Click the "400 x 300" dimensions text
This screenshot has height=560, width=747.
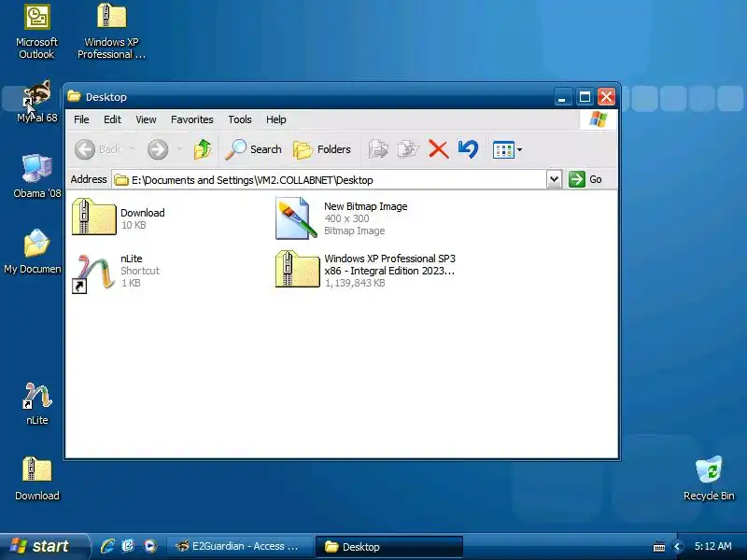click(x=346, y=218)
